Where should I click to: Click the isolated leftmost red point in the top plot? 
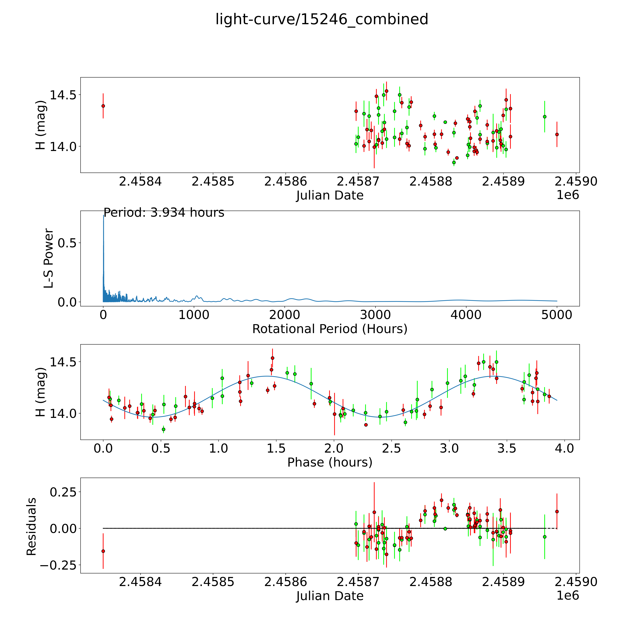pyautogui.click(x=103, y=106)
